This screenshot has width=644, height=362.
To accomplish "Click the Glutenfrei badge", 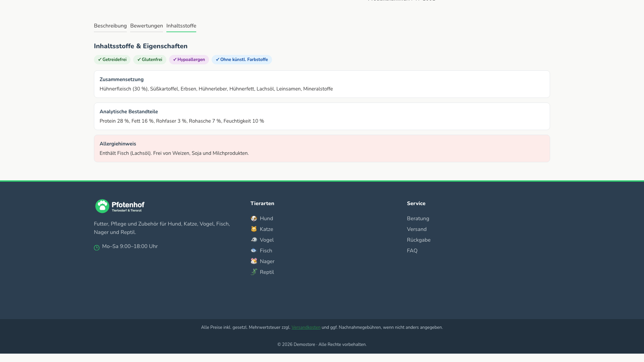I will pos(150,60).
